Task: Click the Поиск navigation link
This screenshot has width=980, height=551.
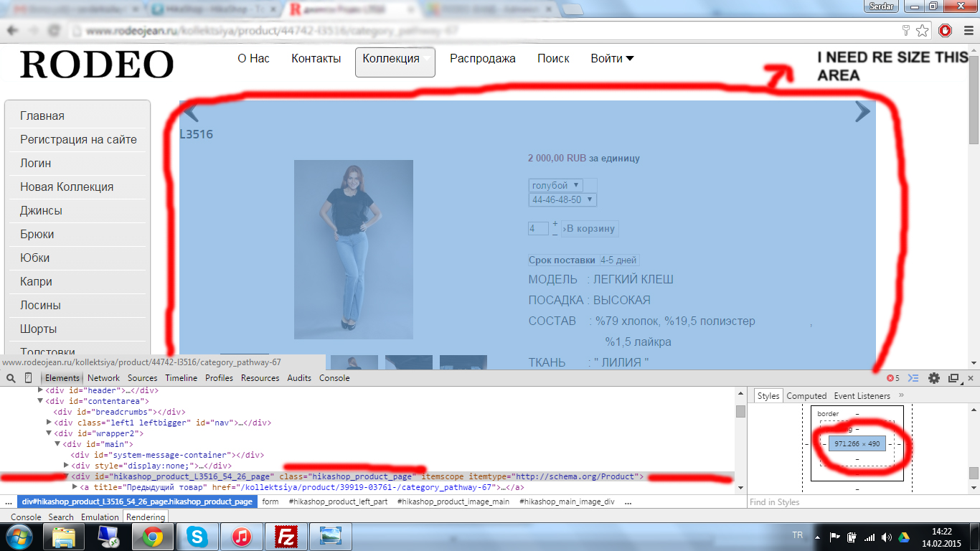Action: (x=553, y=59)
